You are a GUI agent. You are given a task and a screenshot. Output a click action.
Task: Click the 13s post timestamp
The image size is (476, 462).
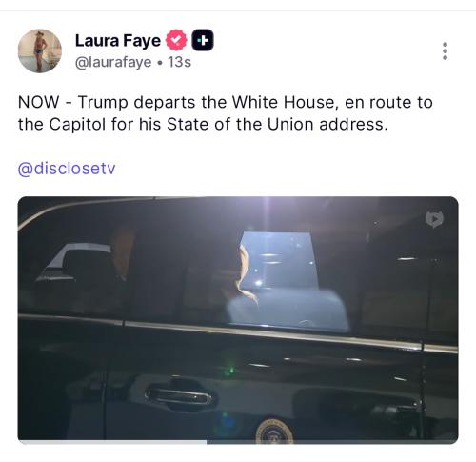[x=180, y=62]
